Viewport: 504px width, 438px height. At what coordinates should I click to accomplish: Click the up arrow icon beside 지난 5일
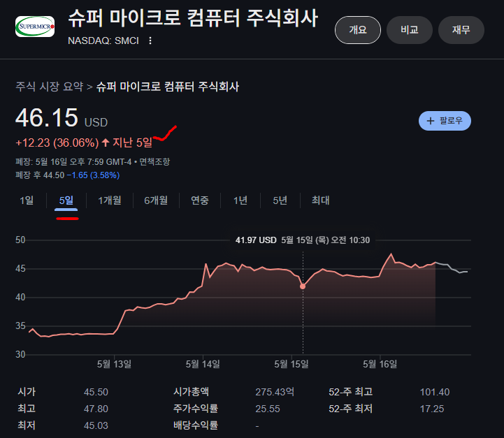coord(106,143)
